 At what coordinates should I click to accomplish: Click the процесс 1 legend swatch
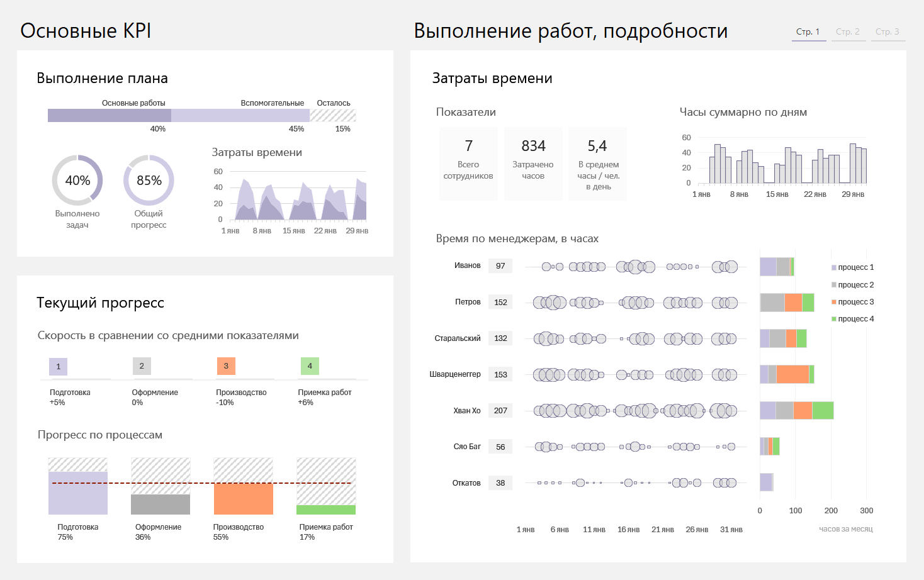(x=834, y=267)
